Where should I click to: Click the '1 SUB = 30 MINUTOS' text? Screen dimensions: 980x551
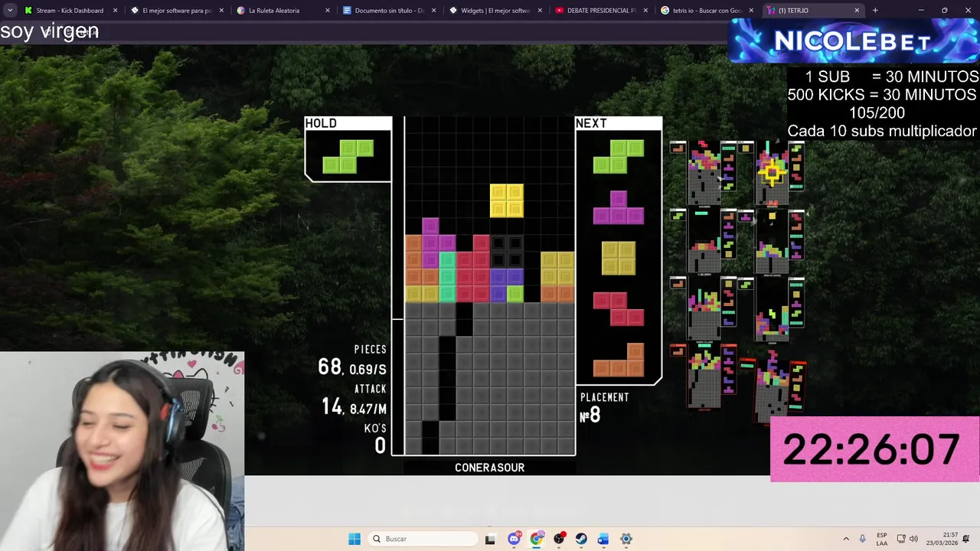pyautogui.click(x=892, y=77)
